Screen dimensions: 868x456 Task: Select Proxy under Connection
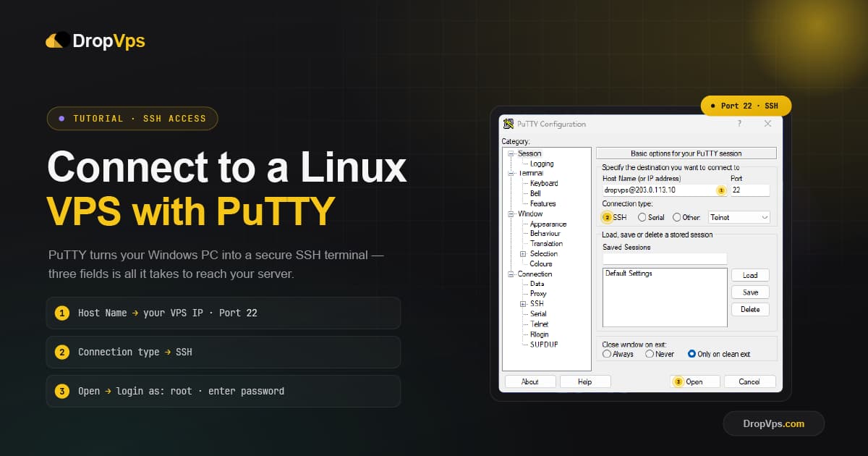pos(538,294)
